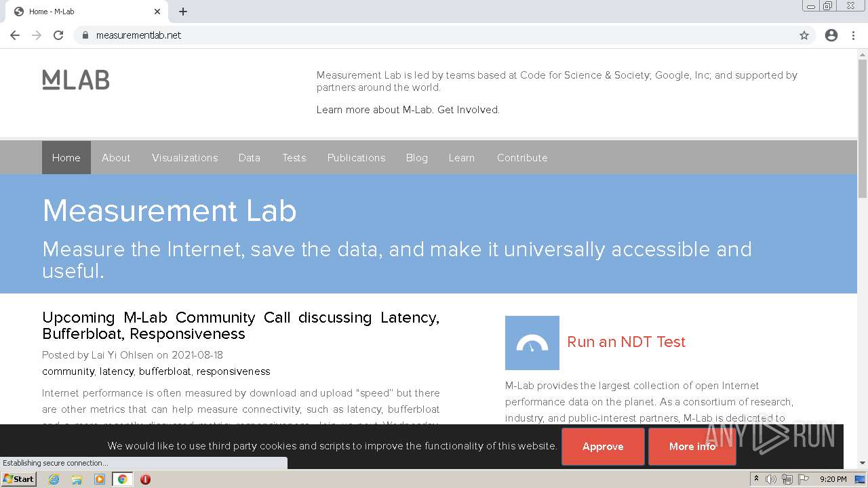Click the Measurement Lab banner heading
This screenshot has height=488, width=868.
[170, 211]
